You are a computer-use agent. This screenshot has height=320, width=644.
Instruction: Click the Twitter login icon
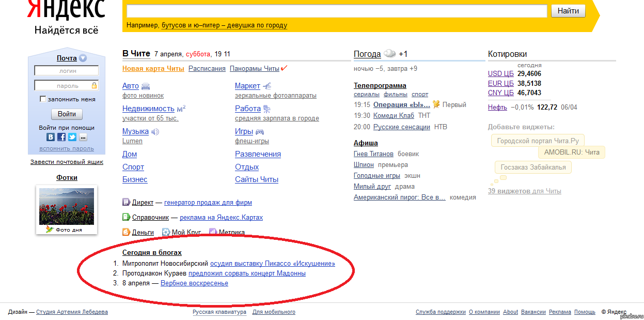(72, 137)
